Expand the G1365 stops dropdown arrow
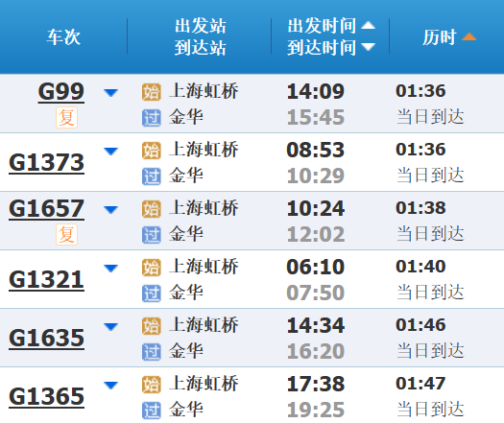This screenshot has width=504, height=423. pyautogui.click(x=111, y=385)
